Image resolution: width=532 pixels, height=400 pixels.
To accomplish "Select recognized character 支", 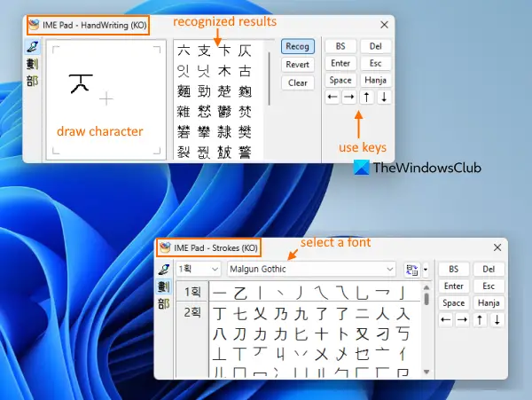I will tap(204, 51).
